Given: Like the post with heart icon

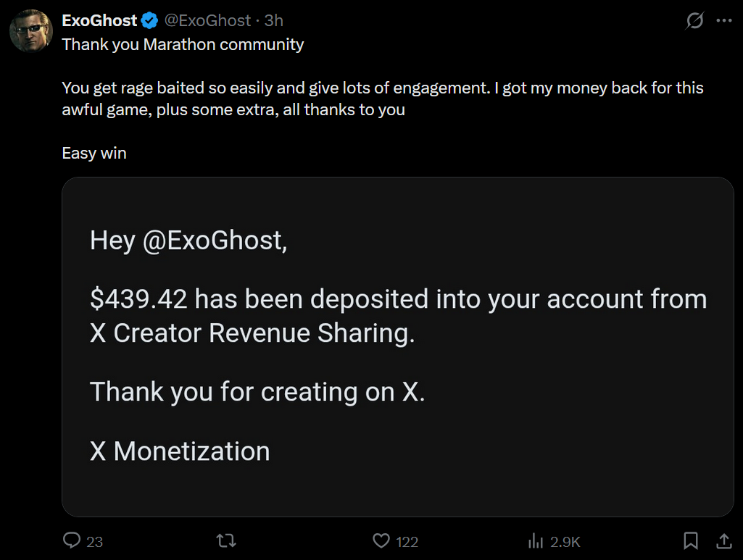Looking at the screenshot, I should 381,540.
